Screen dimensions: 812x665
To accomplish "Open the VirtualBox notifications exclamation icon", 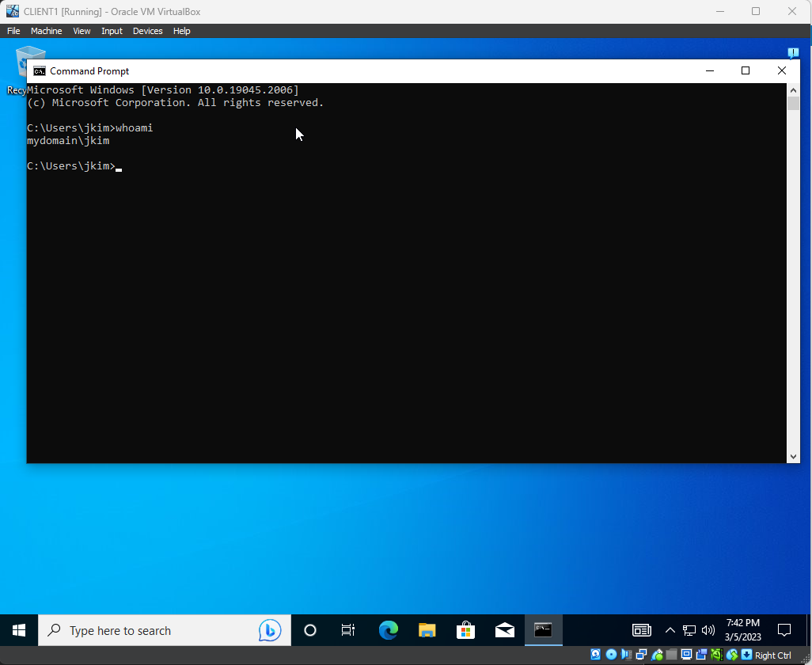I will (x=794, y=52).
